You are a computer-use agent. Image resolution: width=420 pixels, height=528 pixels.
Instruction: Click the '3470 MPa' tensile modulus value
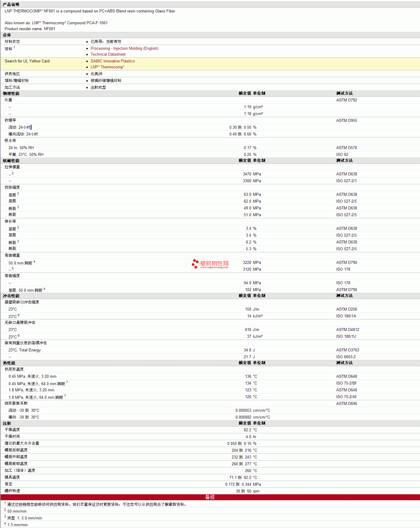[252, 174]
